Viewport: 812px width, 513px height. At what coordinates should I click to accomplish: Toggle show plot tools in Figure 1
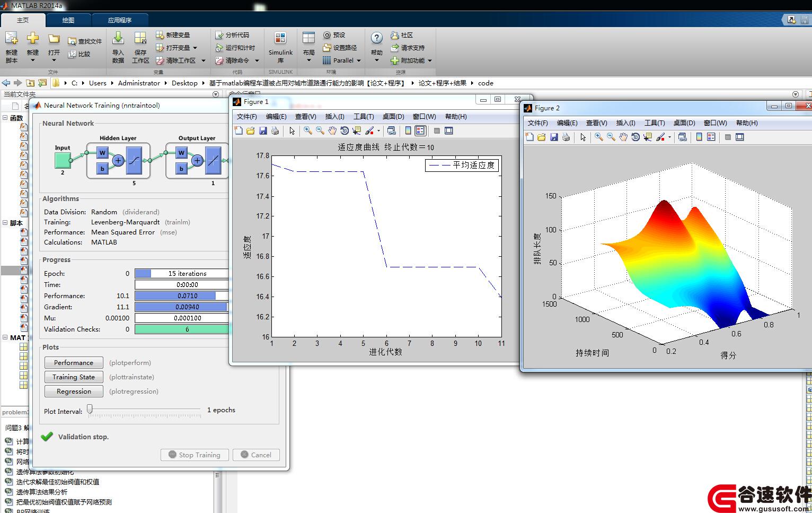(x=449, y=131)
